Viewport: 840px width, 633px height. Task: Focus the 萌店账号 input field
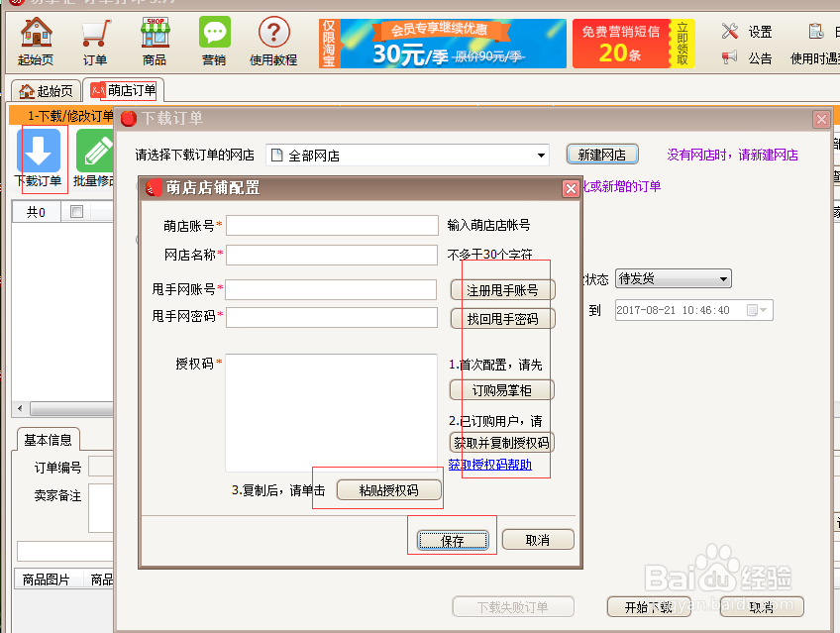(332, 226)
